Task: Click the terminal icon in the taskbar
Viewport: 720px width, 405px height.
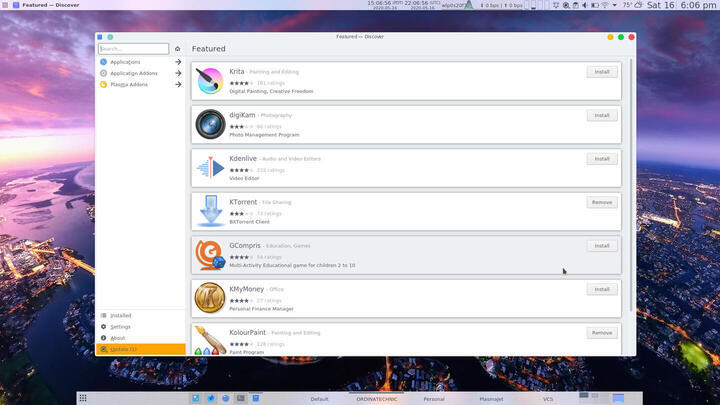Action: 241,398
